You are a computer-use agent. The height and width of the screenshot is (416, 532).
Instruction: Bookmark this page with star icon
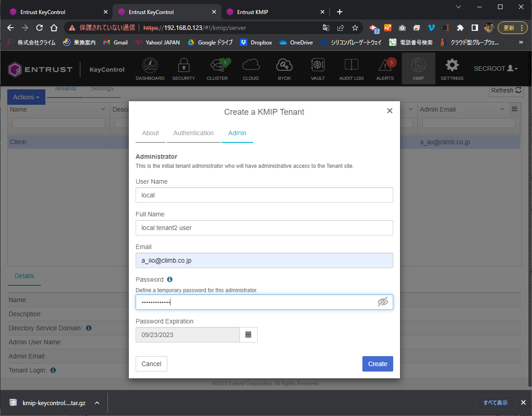pos(355,28)
